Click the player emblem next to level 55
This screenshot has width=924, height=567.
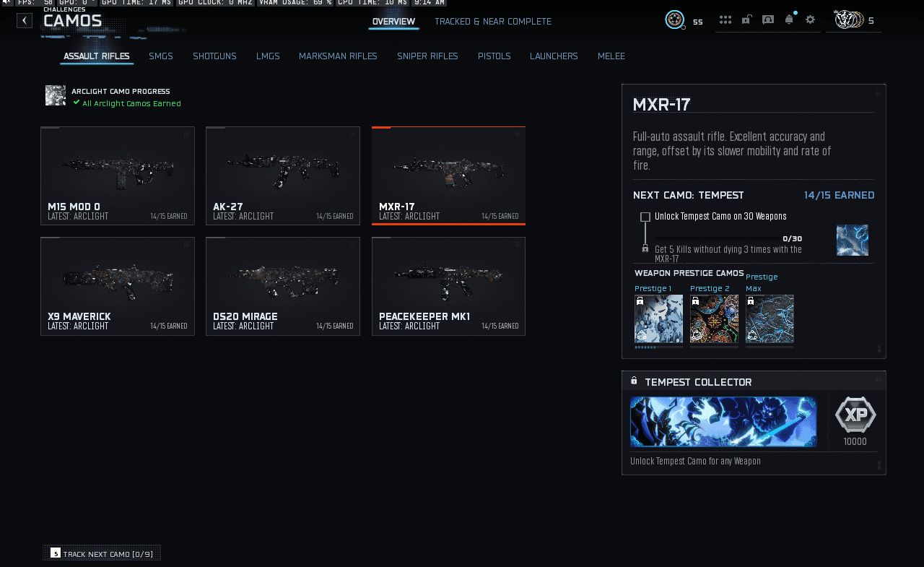674,20
